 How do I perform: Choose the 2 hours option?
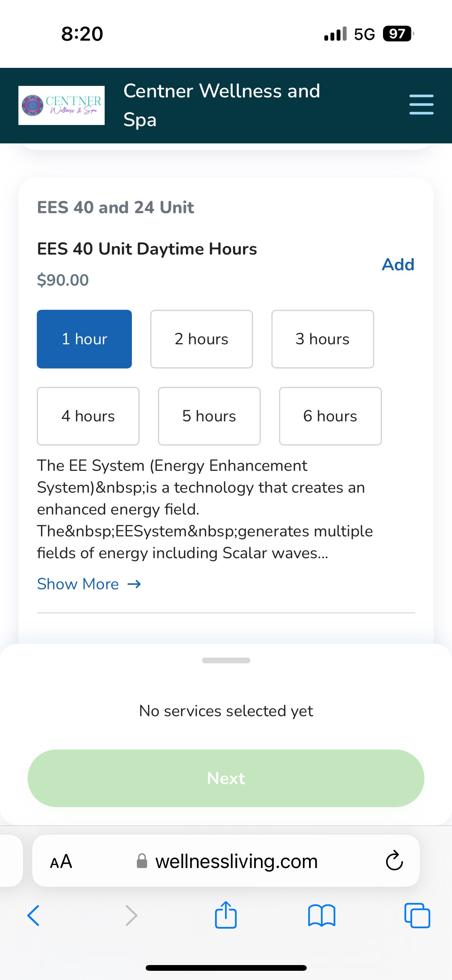click(x=201, y=339)
